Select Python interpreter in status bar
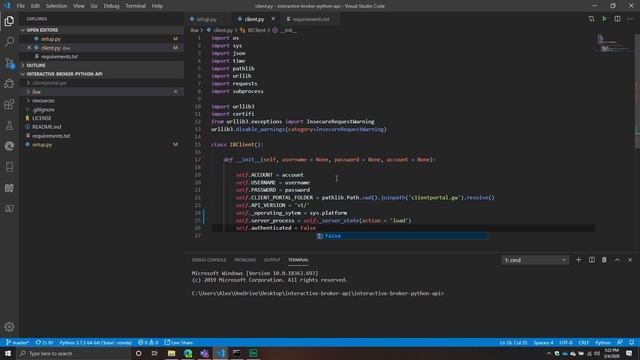640x360 pixels. [96, 342]
